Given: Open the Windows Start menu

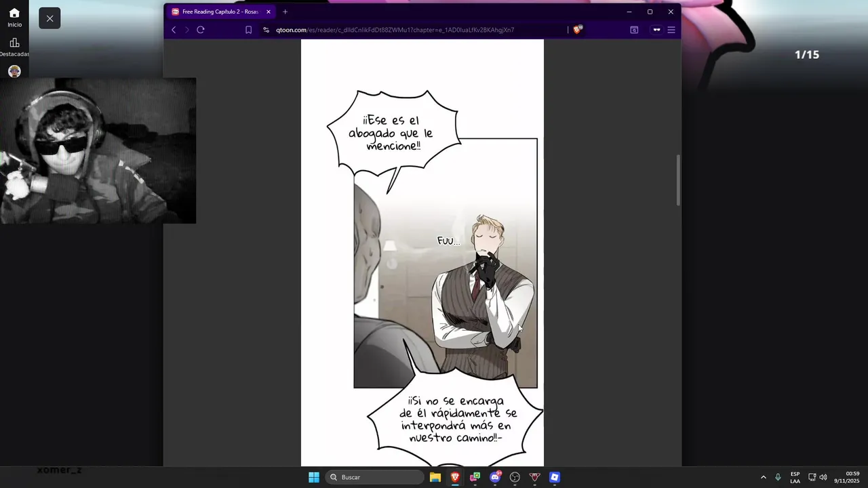Looking at the screenshot, I should pyautogui.click(x=314, y=477).
